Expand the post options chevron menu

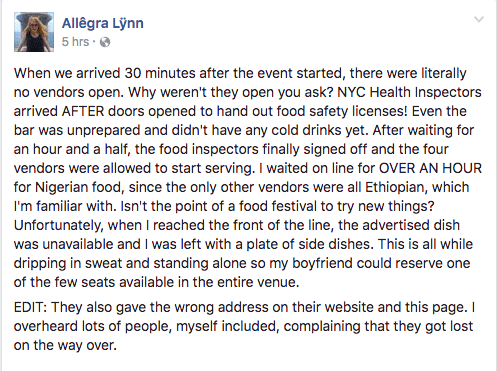[x=479, y=20]
